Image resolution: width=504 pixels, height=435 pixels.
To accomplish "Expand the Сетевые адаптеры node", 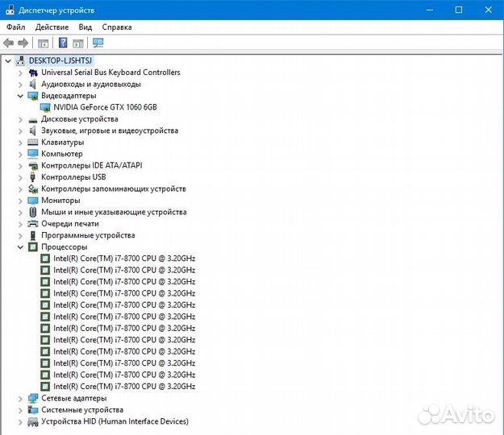I will (21, 398).
